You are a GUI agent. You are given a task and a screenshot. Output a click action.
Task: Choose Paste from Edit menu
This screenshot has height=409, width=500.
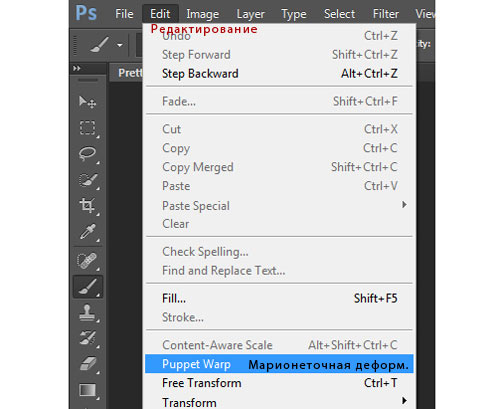(279, 186)
